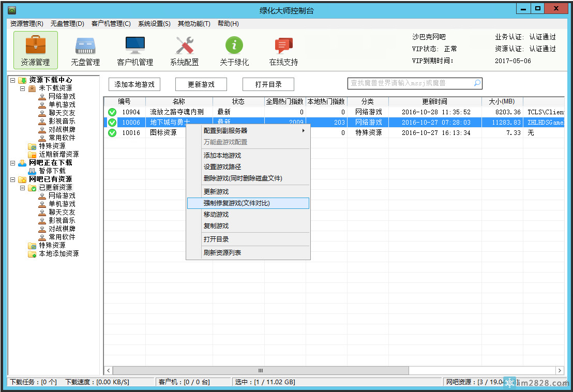573x392 pixels.
Task: Click green check icon of row 10904
Action: click(x=112, y=112)
